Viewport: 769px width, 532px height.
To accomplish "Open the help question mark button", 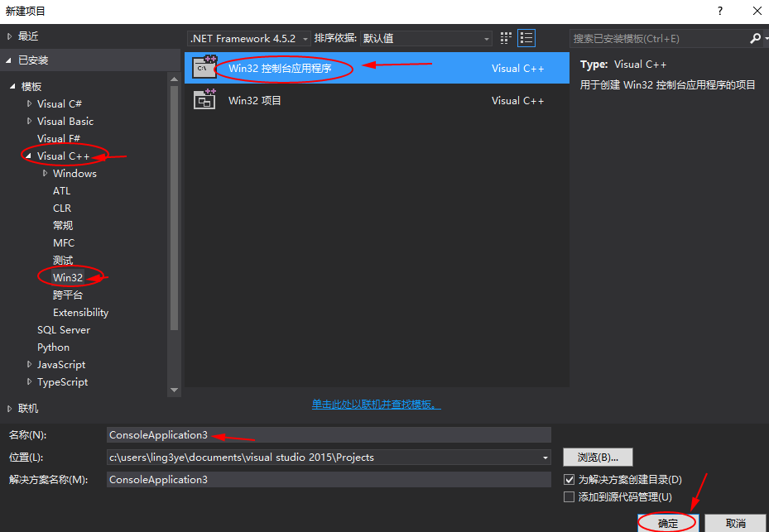I will pos(720,11).
